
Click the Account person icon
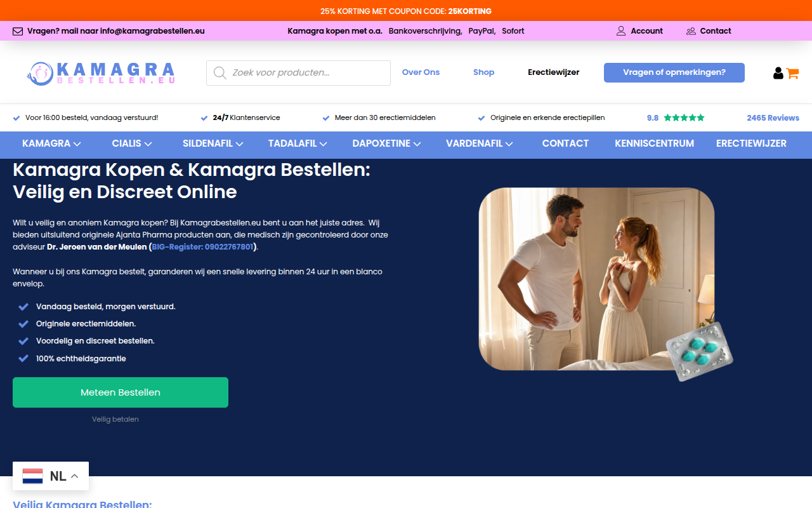[621, 31]
